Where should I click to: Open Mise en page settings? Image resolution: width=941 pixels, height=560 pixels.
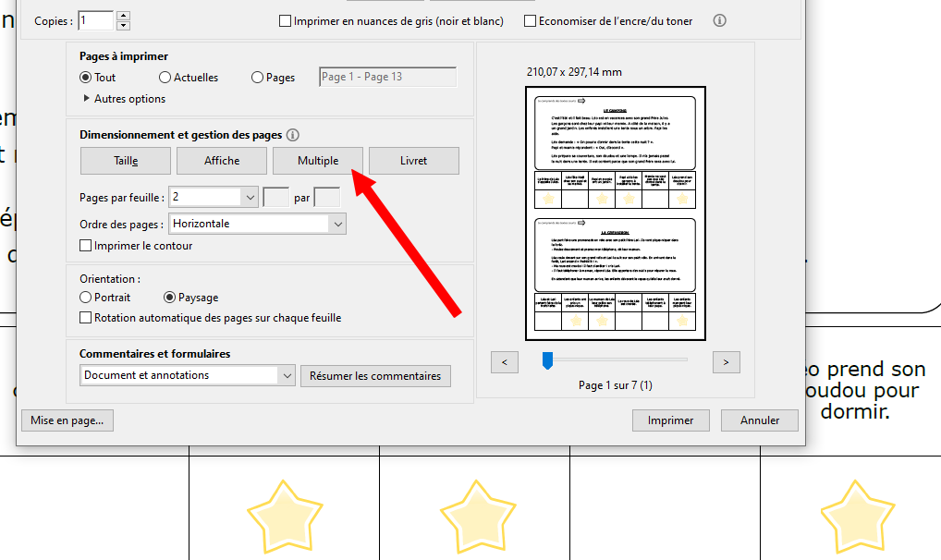pyautogui.click(x=67, y=420)
